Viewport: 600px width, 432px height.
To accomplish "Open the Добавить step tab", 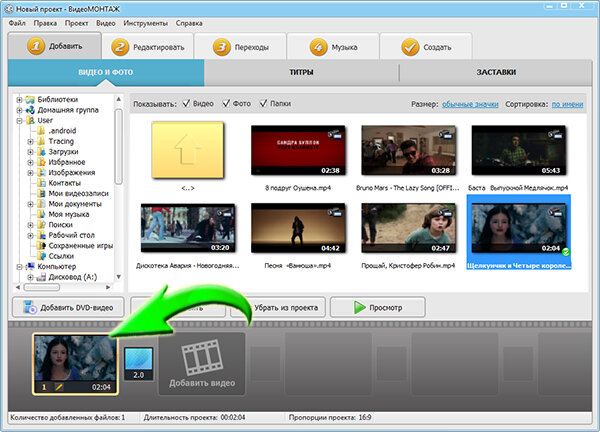I will click(x=54, y=46).
